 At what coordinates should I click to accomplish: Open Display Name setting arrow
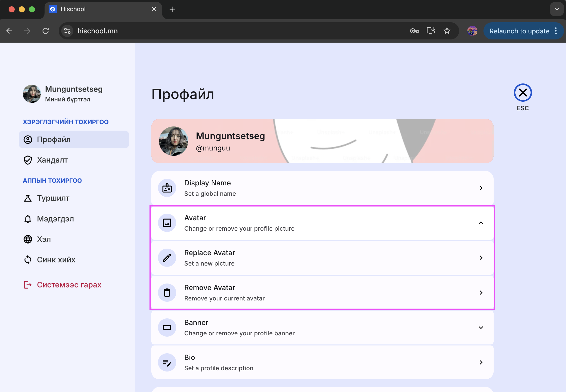pos(481,188)
